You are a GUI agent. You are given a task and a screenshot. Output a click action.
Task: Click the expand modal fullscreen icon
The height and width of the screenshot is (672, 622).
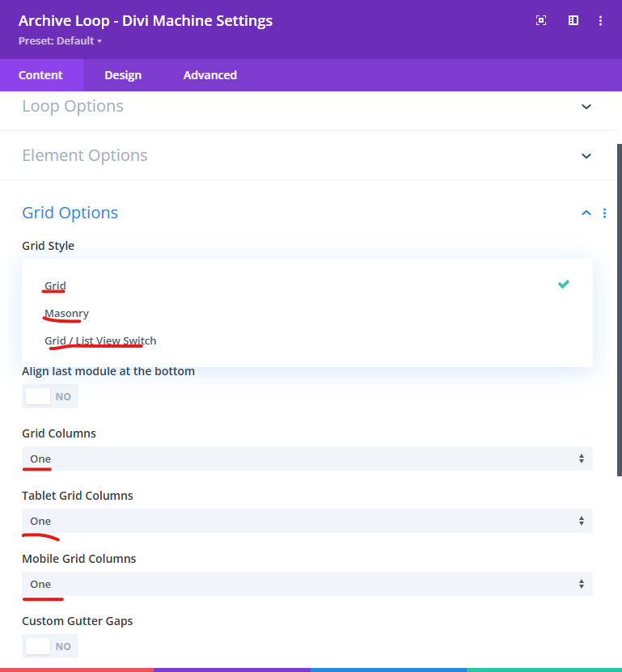(541, 21)
